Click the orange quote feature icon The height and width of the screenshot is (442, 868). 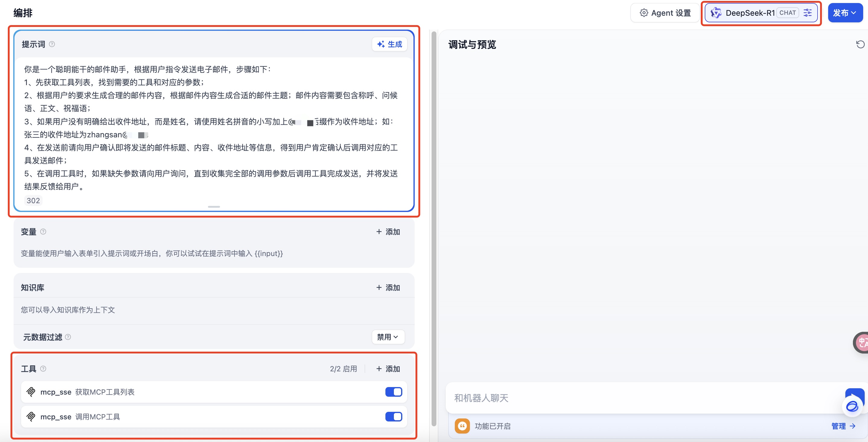(x=462, y=426)
